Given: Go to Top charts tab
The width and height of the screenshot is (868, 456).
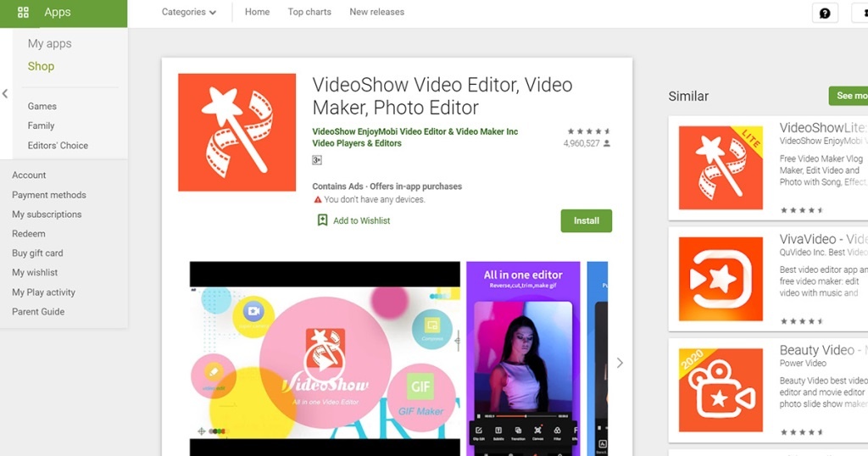Looking at the screenshot, I should pos(309,13).
